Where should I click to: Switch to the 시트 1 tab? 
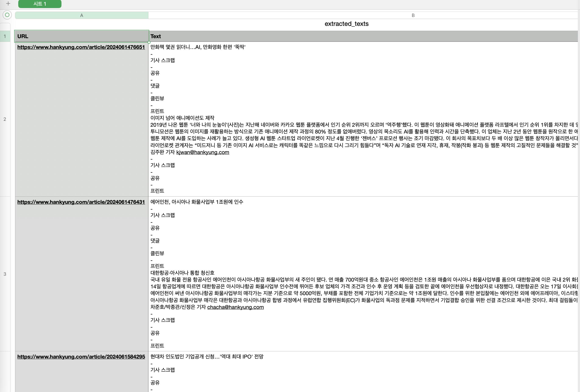coord(40,4)
